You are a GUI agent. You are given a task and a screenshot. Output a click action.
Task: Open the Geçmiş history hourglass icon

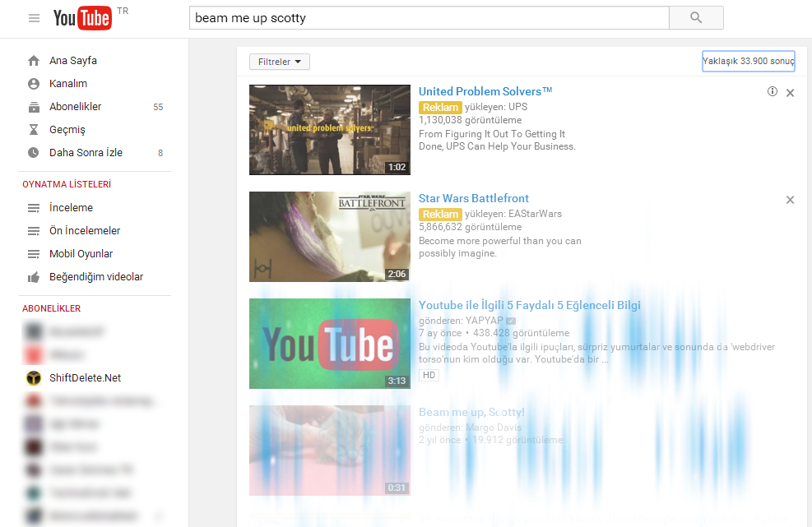[34, 129]
